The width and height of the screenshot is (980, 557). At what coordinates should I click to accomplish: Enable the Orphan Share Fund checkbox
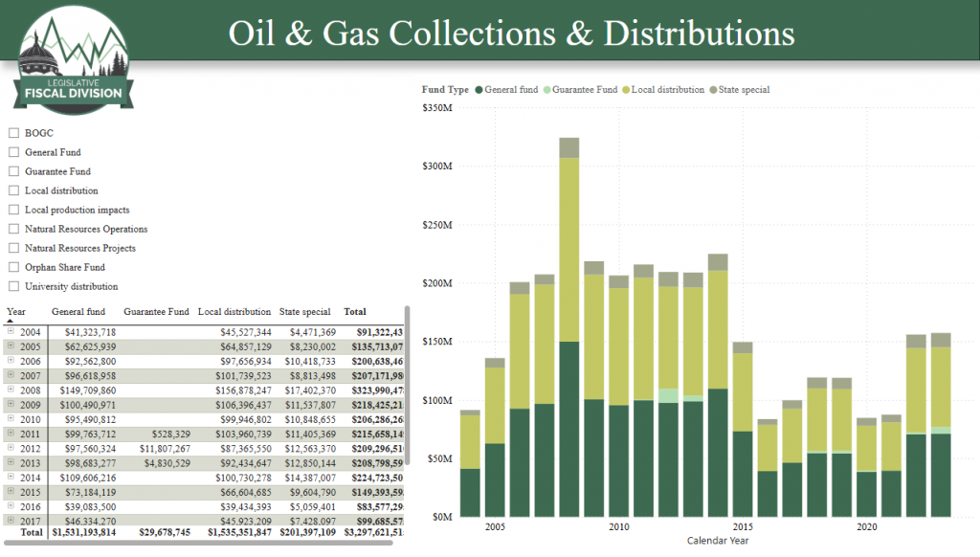(x=13, y=267)
